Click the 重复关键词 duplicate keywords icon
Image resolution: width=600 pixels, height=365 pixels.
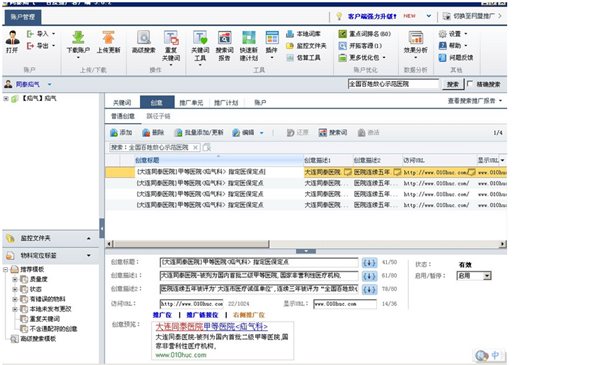tap(171, 38)
